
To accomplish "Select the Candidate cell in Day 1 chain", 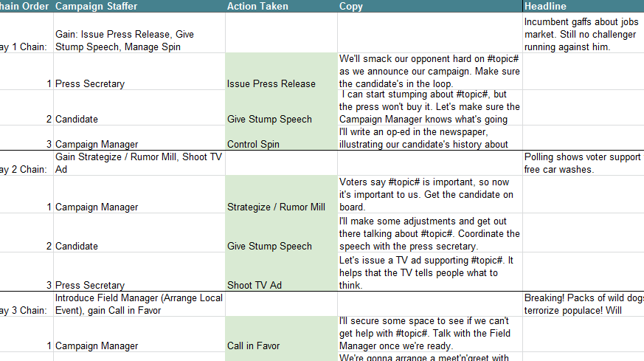I will click(x=139, y=107).
